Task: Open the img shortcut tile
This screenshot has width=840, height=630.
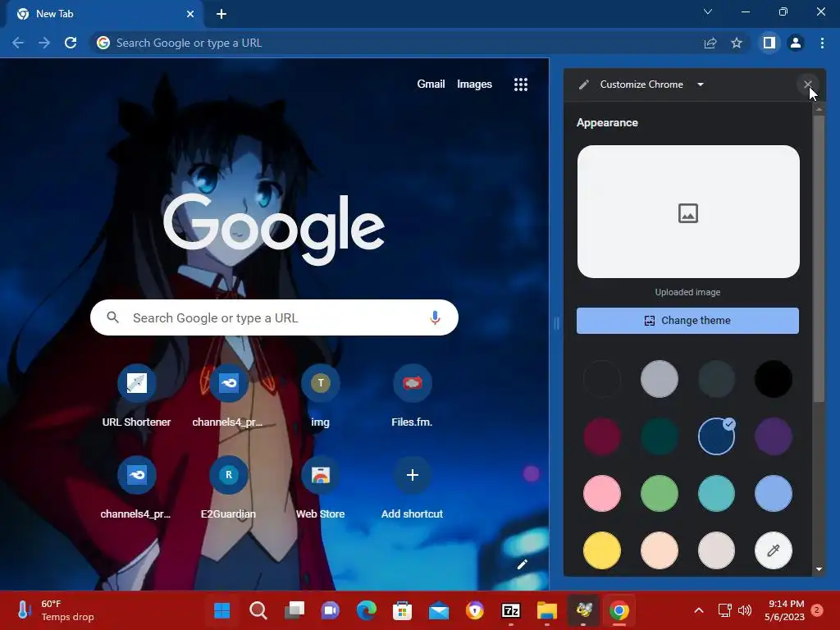Action: [321, 396]
